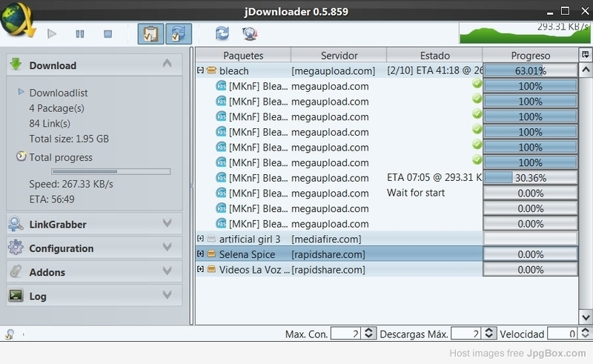Open the LinkGrabber section
The height and width of the screenshot is (364, 593).
(x=95, y=224)
